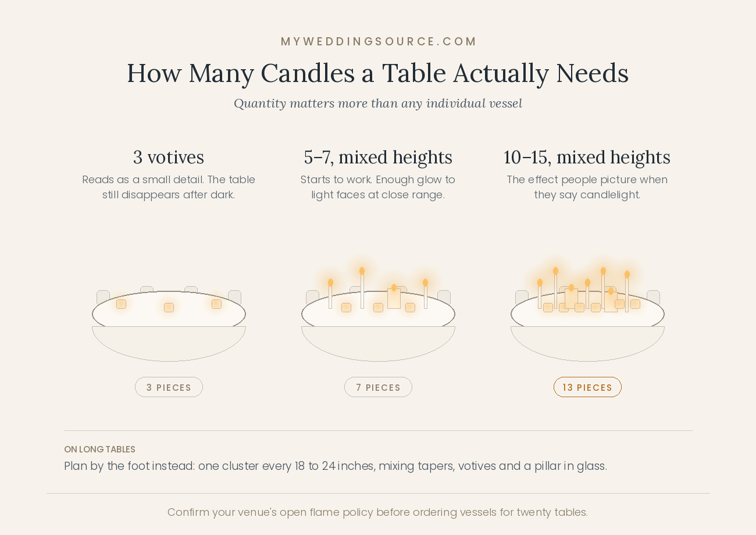The width and height of the screenshot is (756, 535).
Task: Click the rightmost taper on the middle table
Action: pos(425,294)
